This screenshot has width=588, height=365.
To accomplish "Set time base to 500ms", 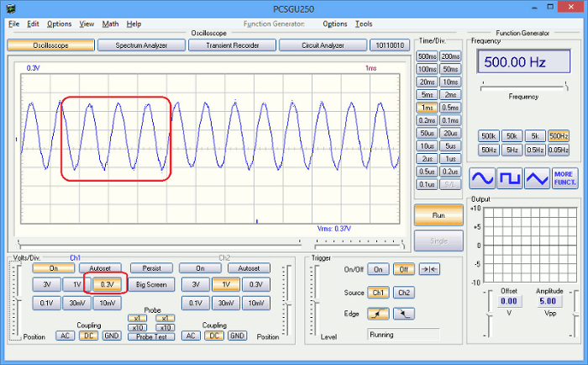I will pyautogui.click(x=427, y=56).
